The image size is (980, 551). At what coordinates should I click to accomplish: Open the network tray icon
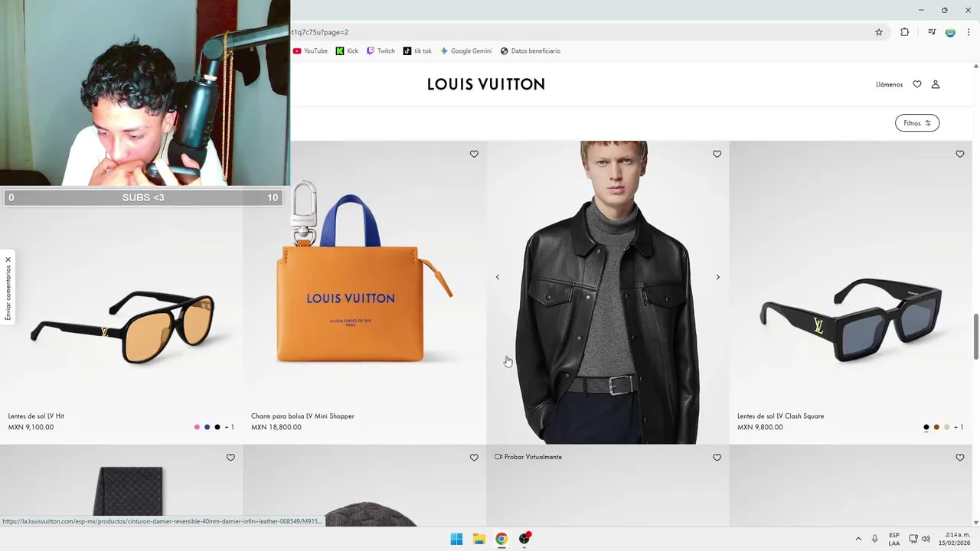tap(913, 539)
